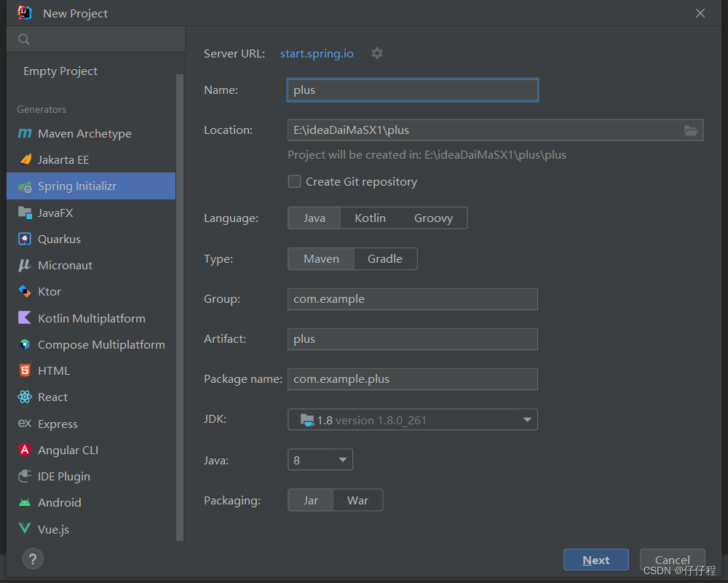Click the generator search field
The width and height of the screenshot is (728, 583).
pyautogui.click(x=96, y=39)
